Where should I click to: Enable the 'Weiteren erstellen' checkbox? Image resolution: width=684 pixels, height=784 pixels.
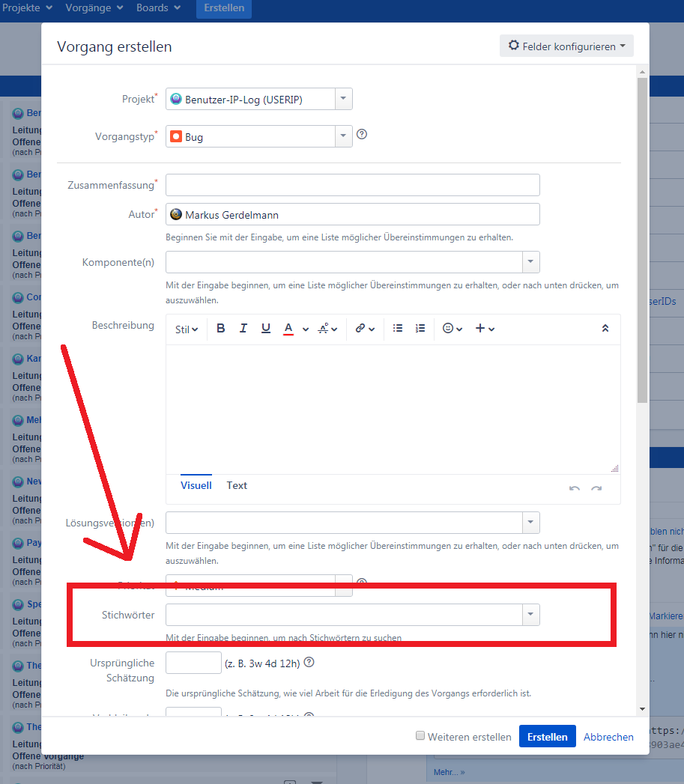pyautogui.click(x=420, y=736)
